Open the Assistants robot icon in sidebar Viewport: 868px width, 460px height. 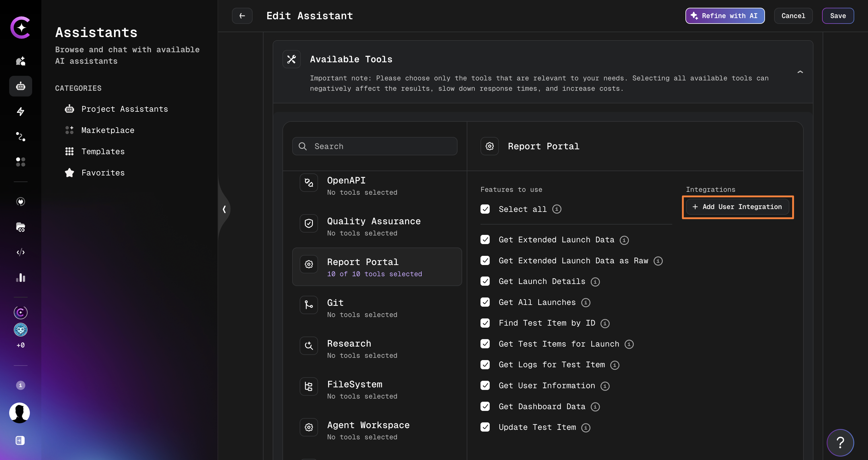pyautogui.click(x=21, y=86)
